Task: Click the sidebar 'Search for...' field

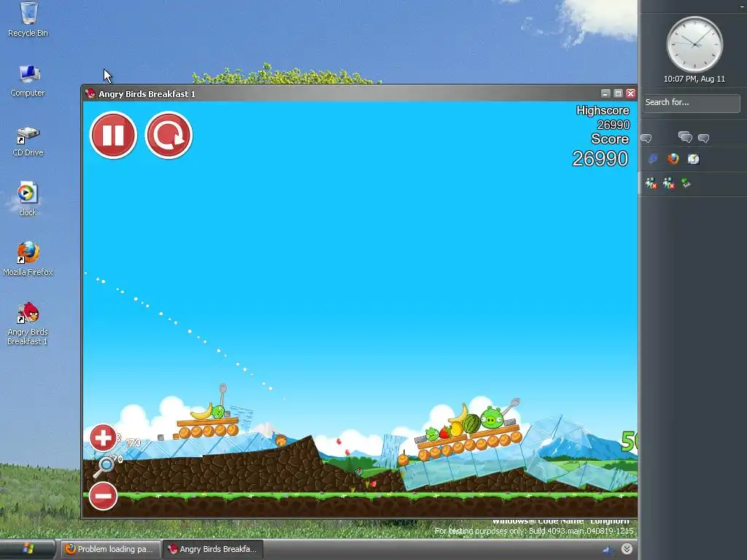Action: (692, 102)
